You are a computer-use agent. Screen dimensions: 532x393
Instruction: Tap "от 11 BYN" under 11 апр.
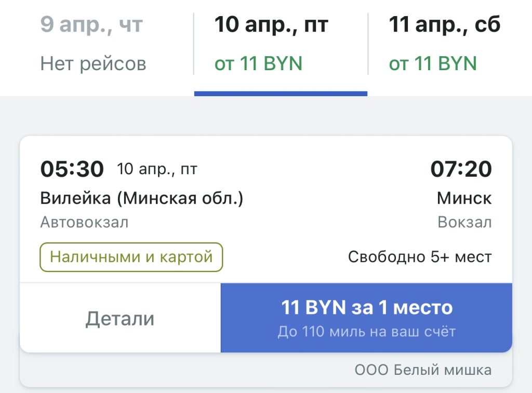[433, 64]
